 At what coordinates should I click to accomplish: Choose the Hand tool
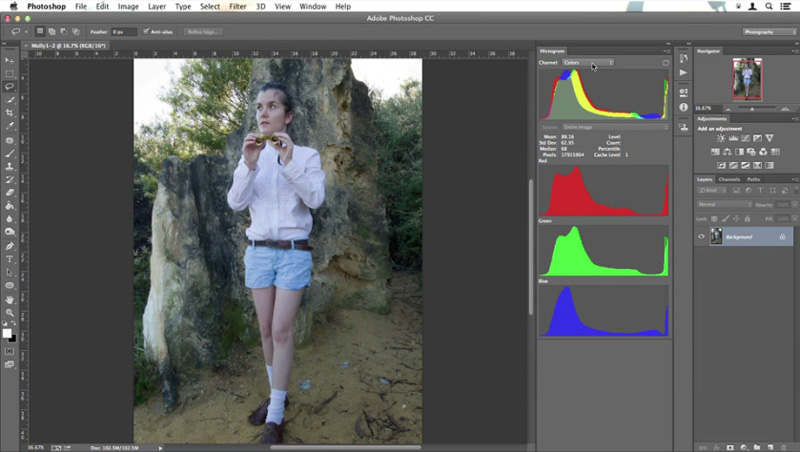click(x=10, y=298)
